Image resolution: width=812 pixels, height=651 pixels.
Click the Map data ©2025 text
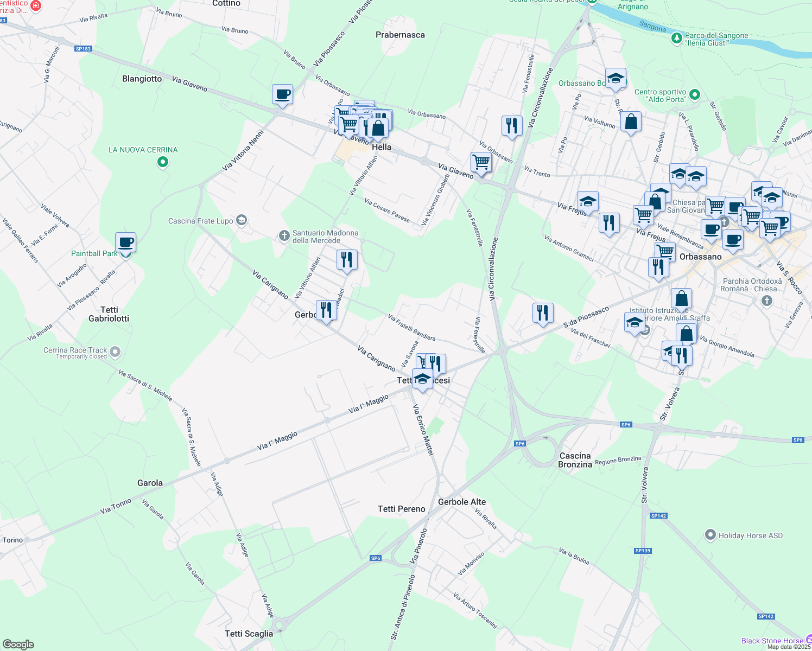coord(789,647)
